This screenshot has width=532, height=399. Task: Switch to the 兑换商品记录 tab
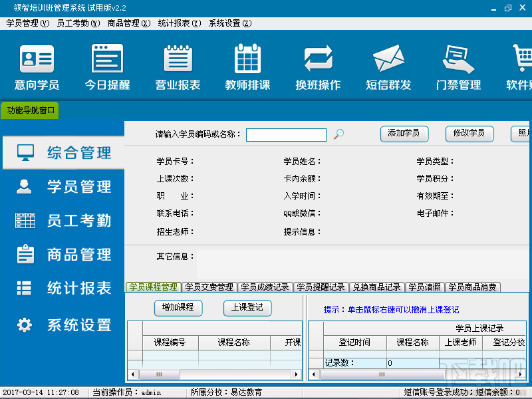(377, 287)
